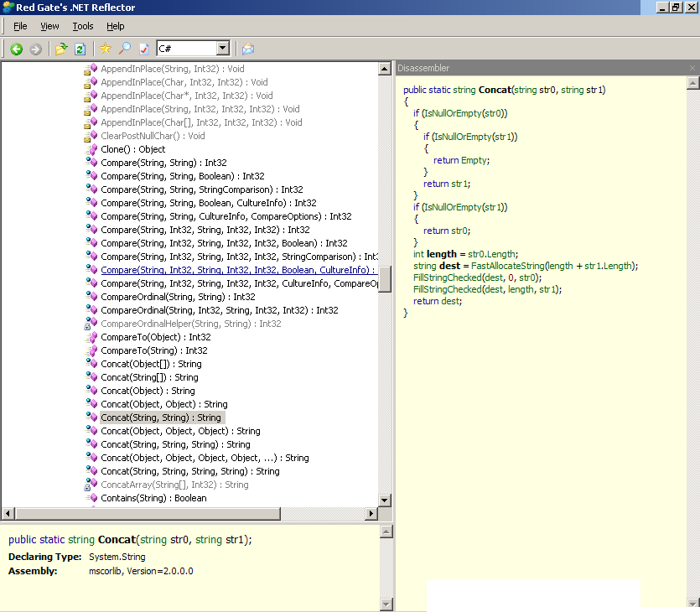The width and height of the screenshot is (700, 612).
Task: Select Concat(Object, Object) : String
Action: pos(164,404)
